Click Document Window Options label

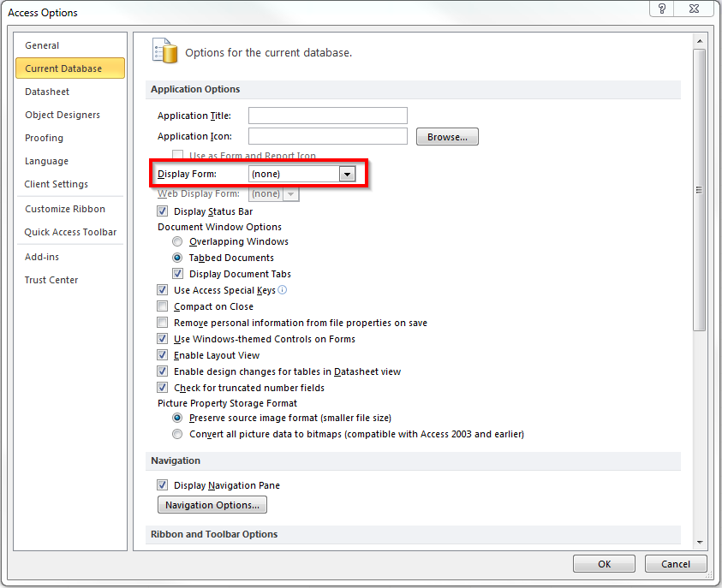click(x=219, y=227)
